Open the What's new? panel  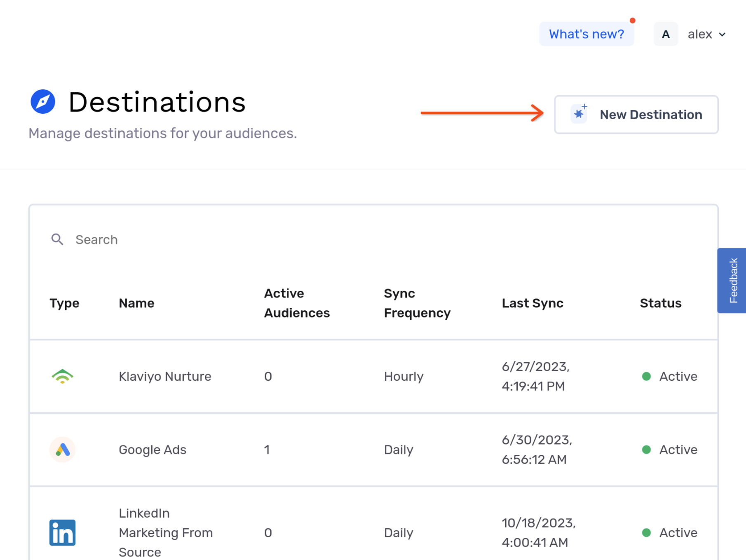tap(586, 34)
